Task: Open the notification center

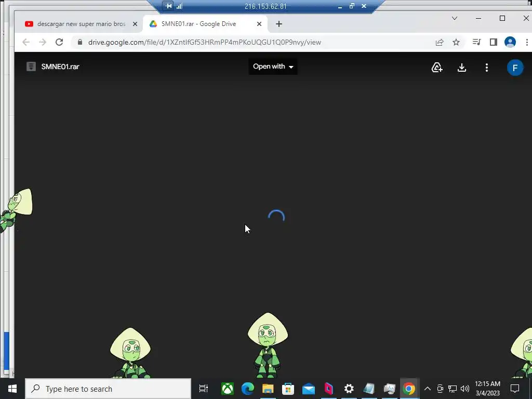Action: pyautogui.click(x=515, y=389)
